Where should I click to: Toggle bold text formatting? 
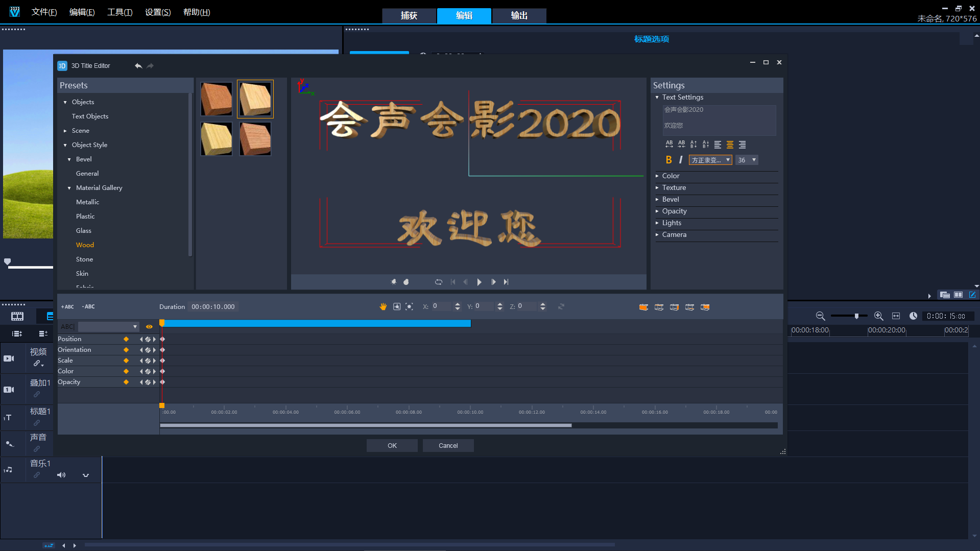click(x=669, y=160)
